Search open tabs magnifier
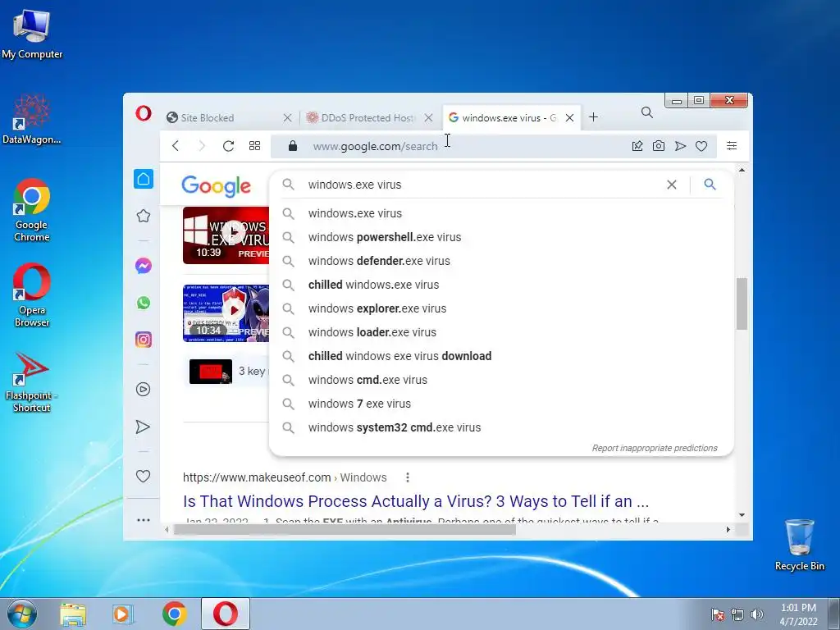840x630 pixels. pyautogui.click(x=647, y=112)
